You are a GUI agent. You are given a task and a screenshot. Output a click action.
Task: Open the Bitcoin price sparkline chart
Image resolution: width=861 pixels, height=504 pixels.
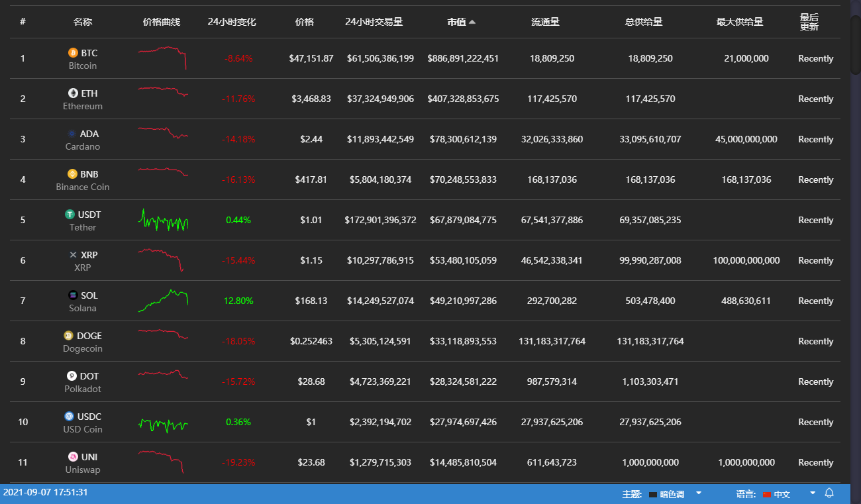coord(163,58)
